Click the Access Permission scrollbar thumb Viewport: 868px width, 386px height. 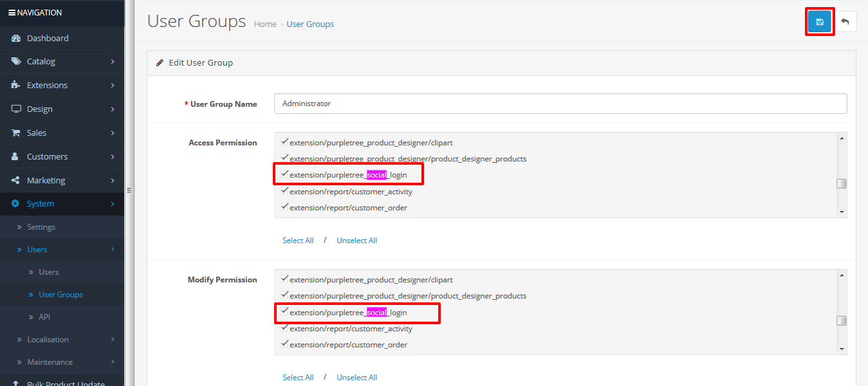tap(842, 183)
